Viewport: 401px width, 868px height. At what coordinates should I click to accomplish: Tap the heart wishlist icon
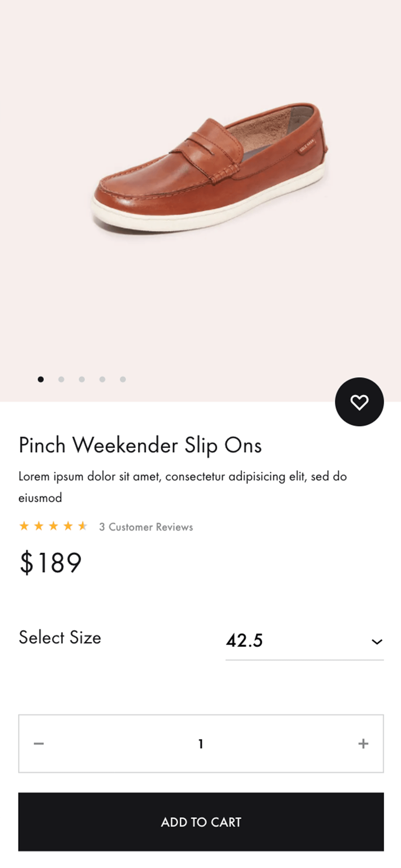359,402
